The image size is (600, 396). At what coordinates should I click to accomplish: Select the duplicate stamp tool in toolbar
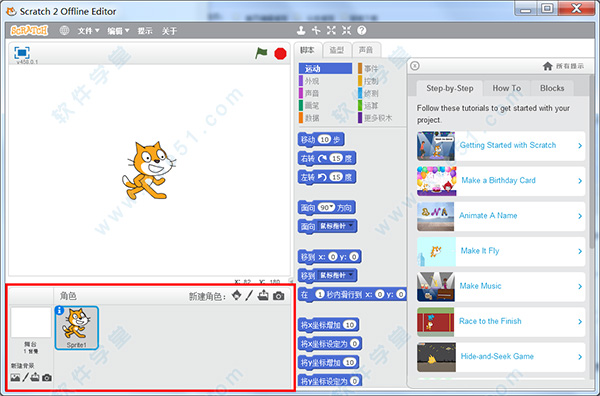point(301,30)
